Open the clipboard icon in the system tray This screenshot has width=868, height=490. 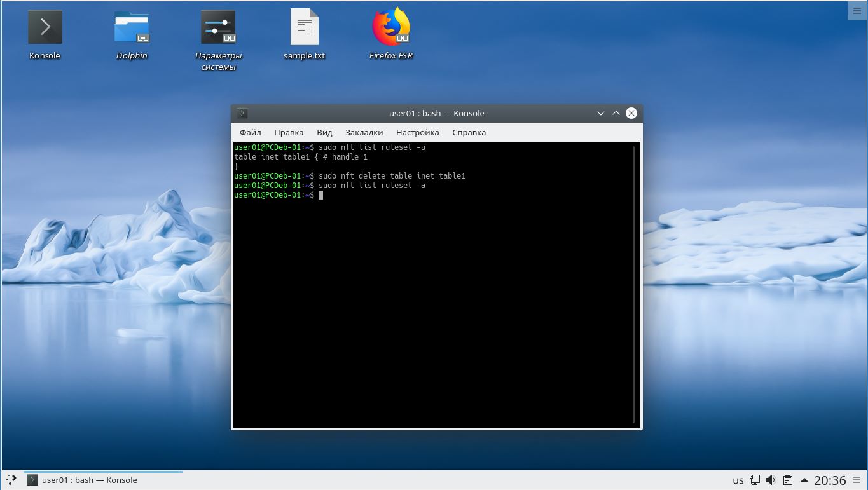(788, 480)
